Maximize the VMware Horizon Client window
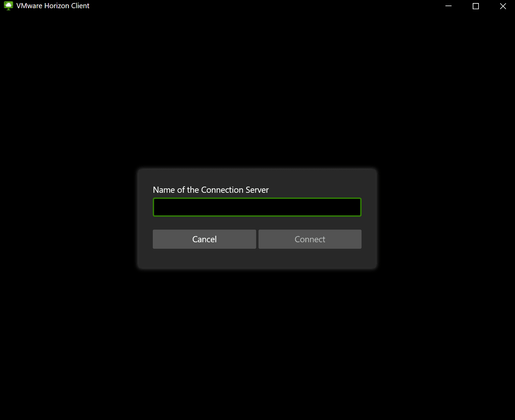 point(476,6)
